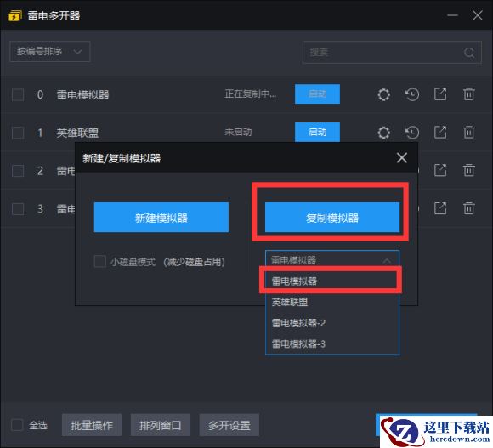Click history icon for row 0 emulator
Viewport: 493px width, 448px height.
[412, 94]
